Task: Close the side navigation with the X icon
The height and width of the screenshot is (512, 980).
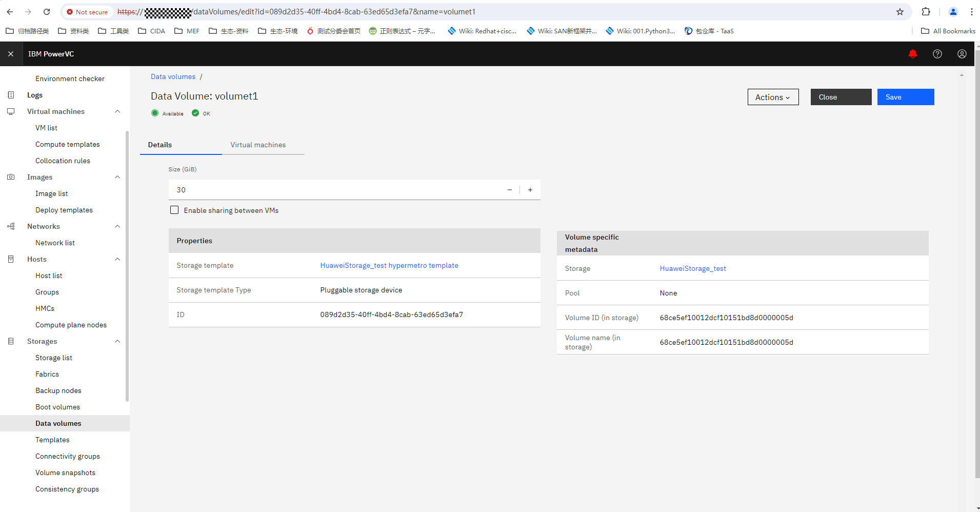Action: click(x=11, y=54)
